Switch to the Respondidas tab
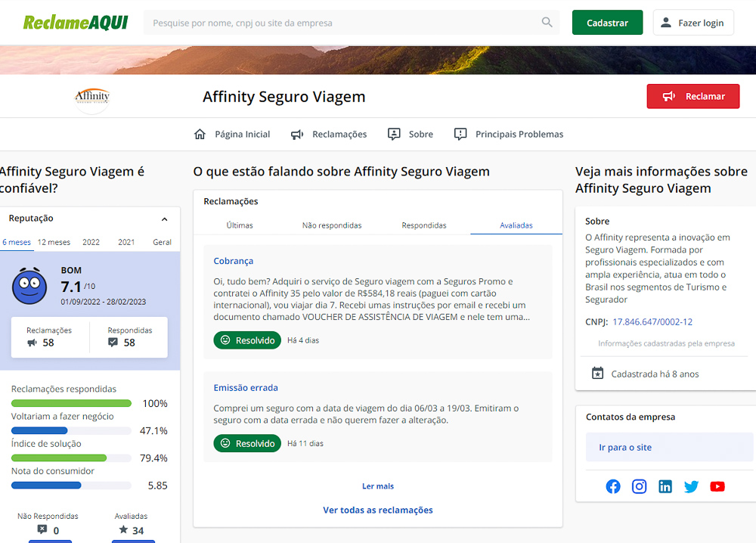This screenshot has height=543, width=756. (424, 225)
